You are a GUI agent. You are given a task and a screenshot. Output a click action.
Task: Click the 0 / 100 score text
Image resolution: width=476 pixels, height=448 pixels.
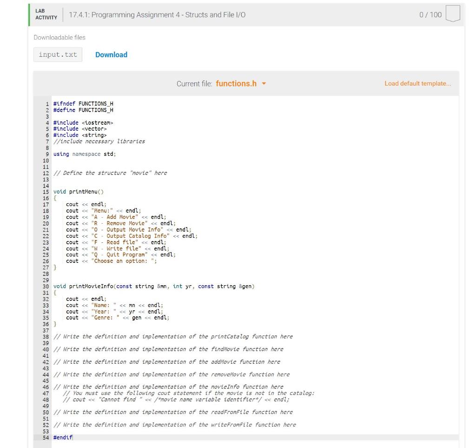click(x=430, y=14)
